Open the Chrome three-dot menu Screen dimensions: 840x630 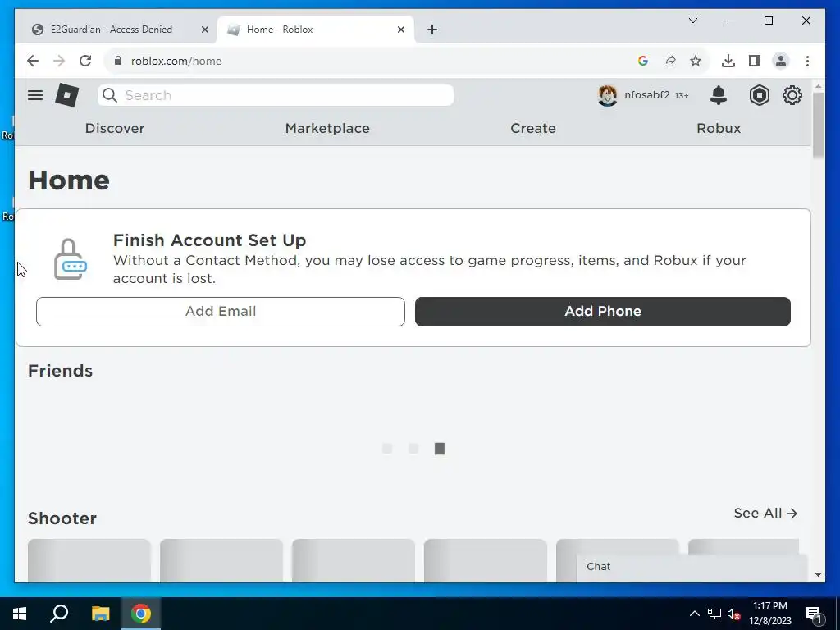[x=807, y=61]
